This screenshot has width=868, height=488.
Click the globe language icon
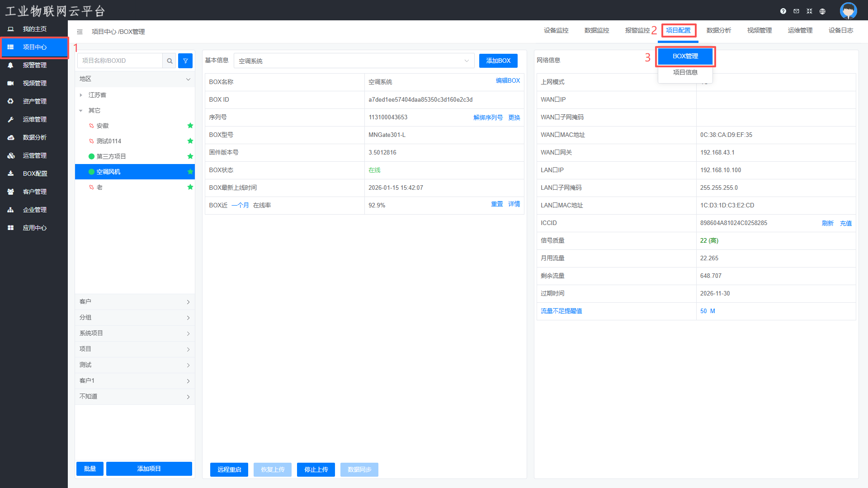pos(822,11)
